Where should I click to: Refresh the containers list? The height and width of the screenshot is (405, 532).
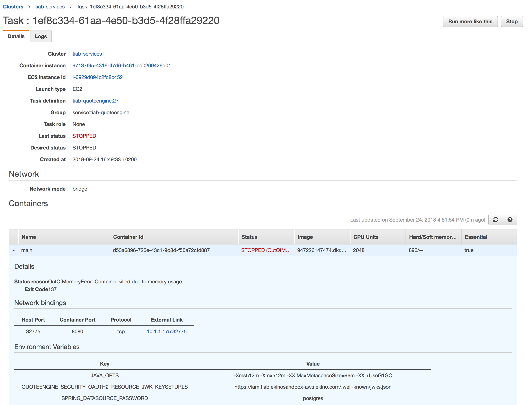point(495,220)
